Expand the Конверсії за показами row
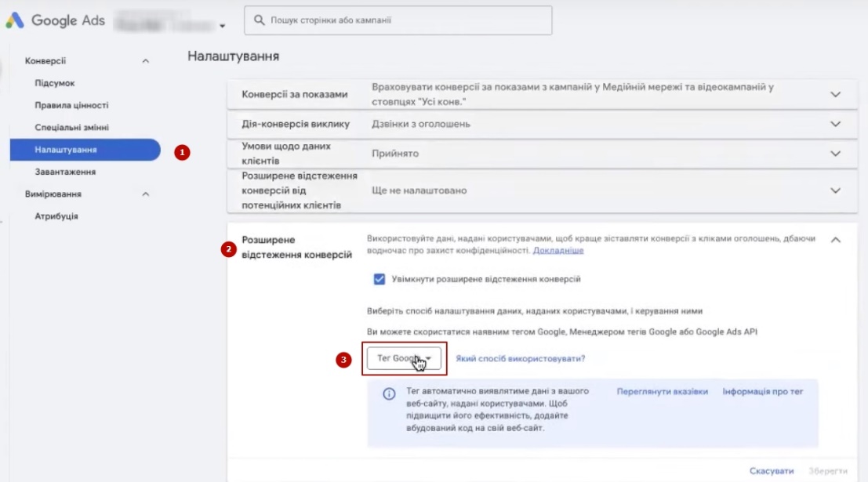 coord(835,94)
